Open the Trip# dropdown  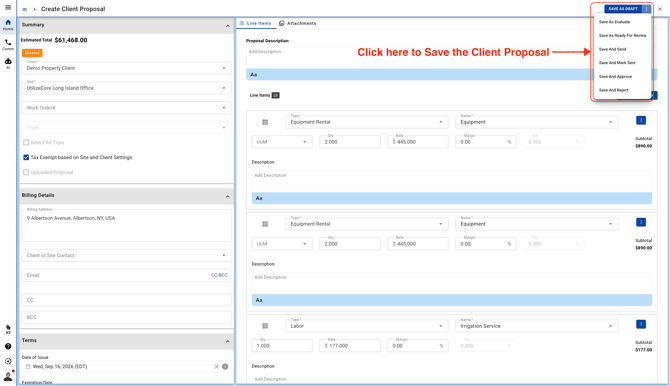[x=126, y=127]
